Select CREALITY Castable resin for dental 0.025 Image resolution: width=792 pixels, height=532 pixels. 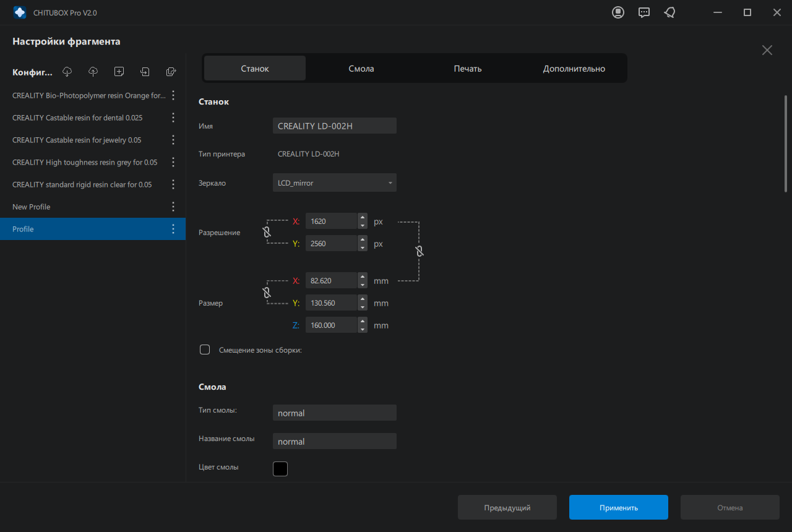tap(93, 118)
